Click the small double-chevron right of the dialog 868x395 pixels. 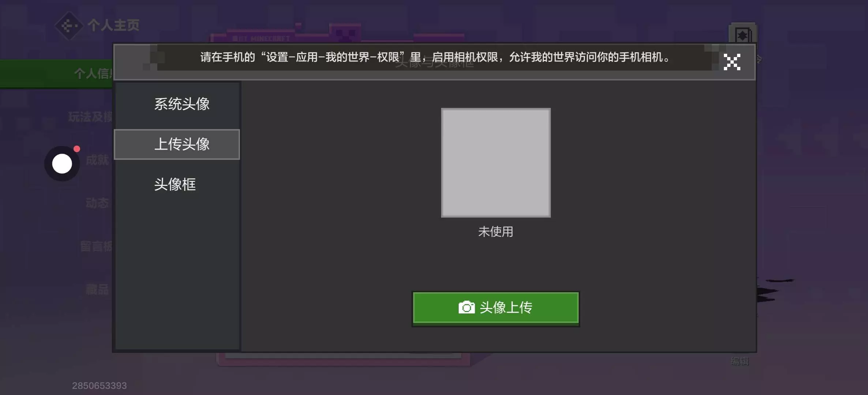coord(759,59)
